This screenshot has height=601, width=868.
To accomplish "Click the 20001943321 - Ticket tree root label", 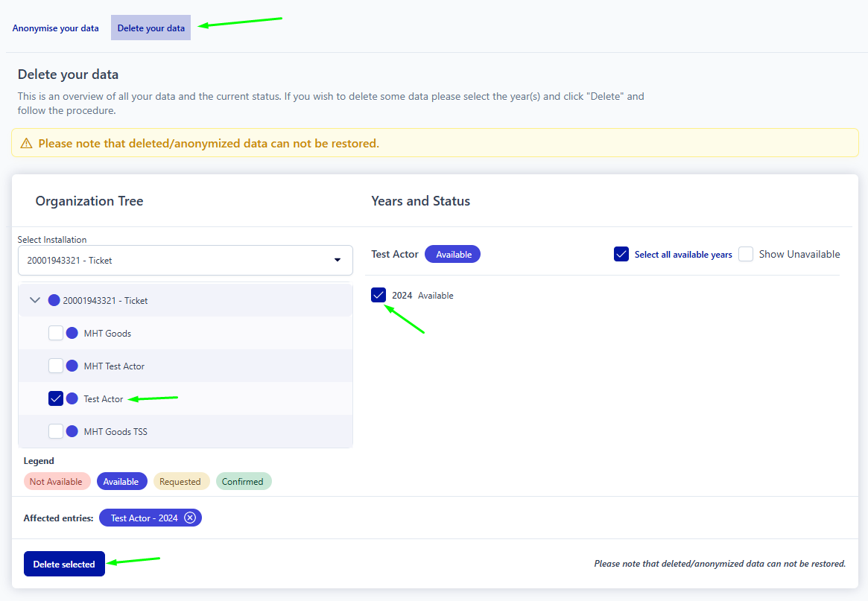I will pyautogui.click(x=105, y=301).
